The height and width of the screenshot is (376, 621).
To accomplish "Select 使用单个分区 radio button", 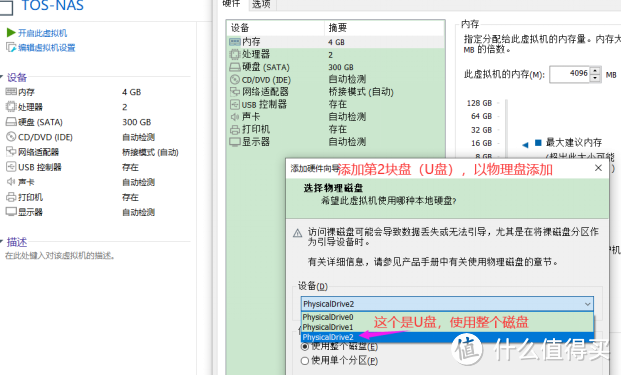I will (305, 361).
